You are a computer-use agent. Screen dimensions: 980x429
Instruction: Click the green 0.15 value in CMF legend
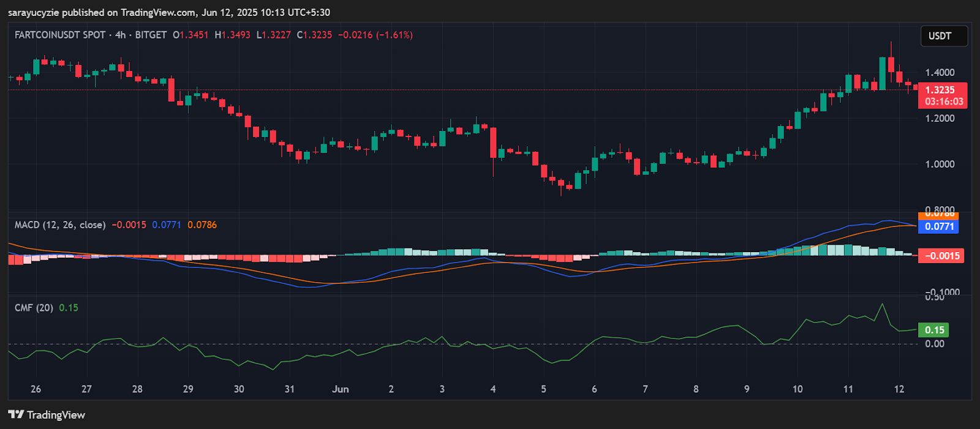tap(69, 308)
